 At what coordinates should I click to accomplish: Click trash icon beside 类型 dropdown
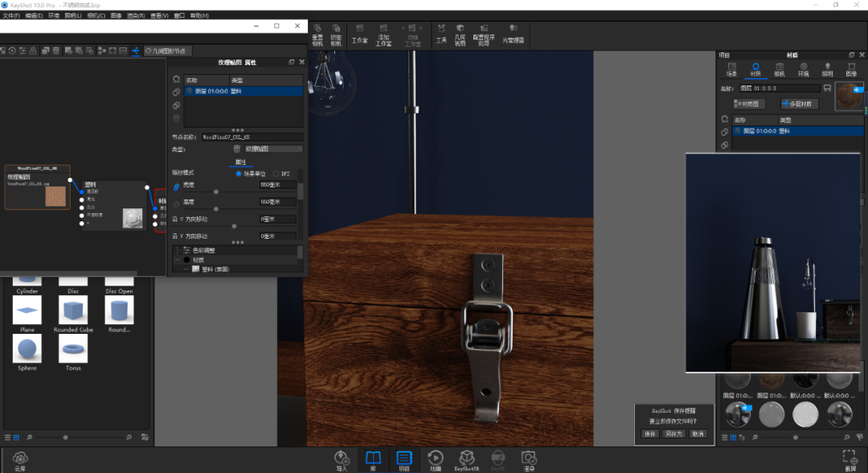(236, 149)
